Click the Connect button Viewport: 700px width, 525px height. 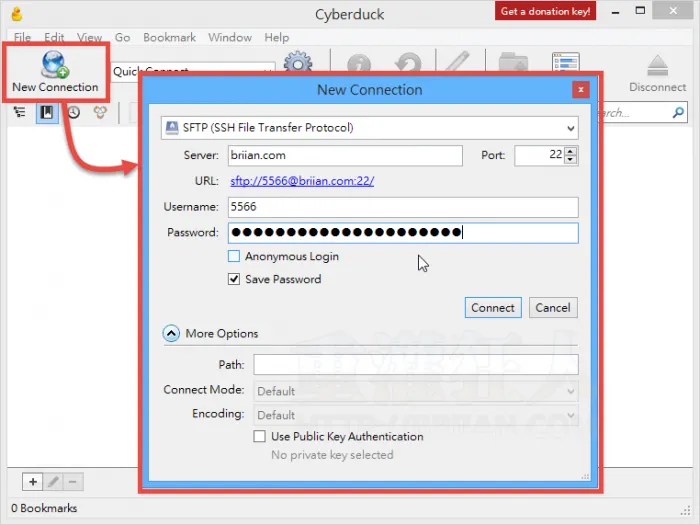493,308
